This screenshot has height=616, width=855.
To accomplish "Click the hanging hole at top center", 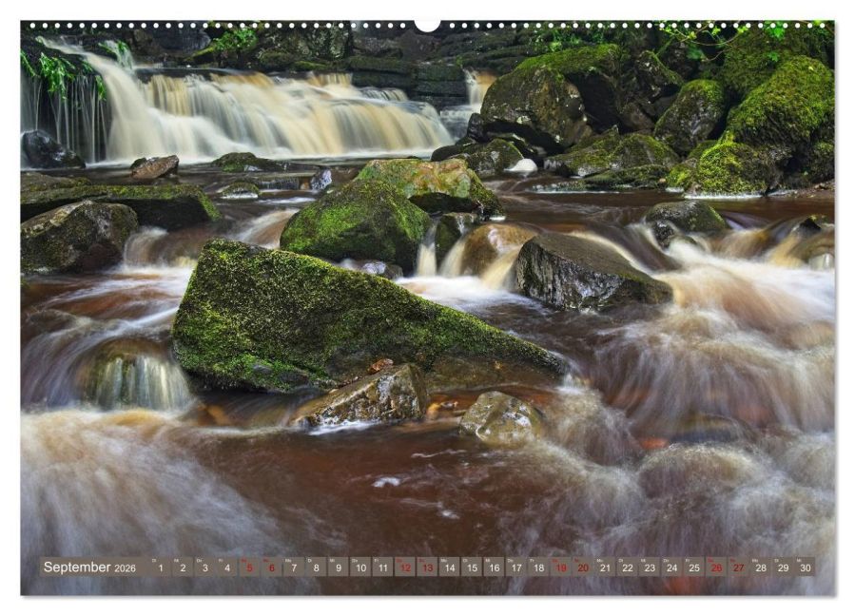I will tap(428, 24).
